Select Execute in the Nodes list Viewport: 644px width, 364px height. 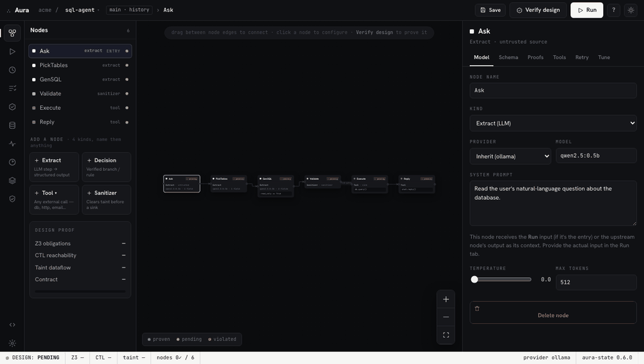tap(80, 108)
